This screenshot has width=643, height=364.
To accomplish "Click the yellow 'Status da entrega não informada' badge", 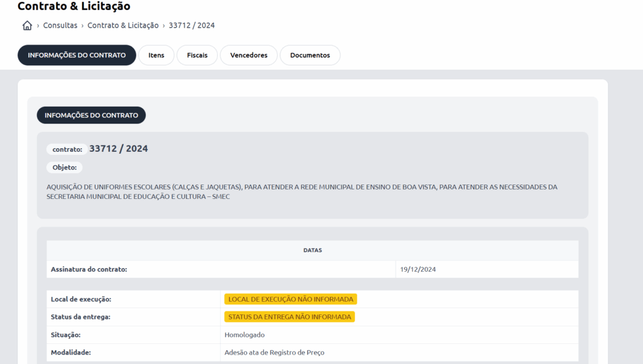I will [x=289, y=317].
